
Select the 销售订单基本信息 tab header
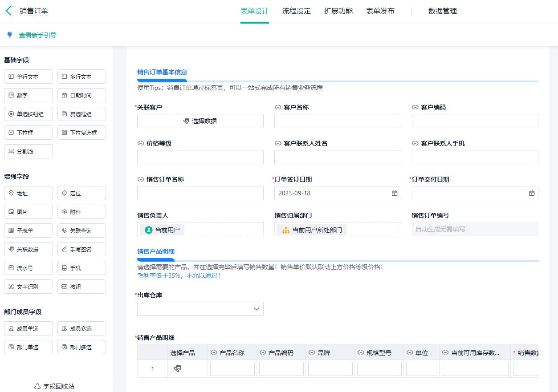click(162, 72)
